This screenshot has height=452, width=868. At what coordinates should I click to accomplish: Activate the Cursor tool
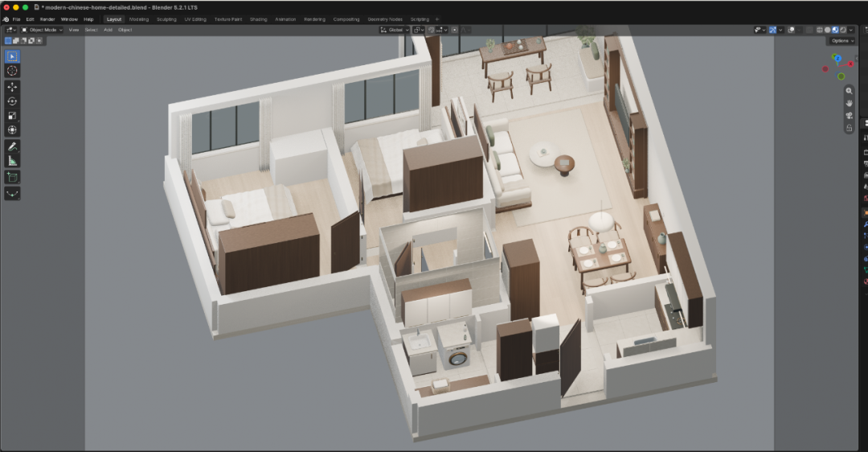[12, 70]
